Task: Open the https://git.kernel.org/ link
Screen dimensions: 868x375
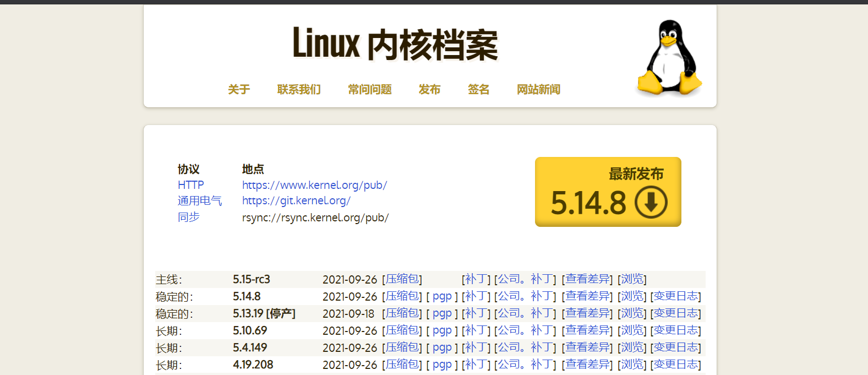Action: (296, 201)
